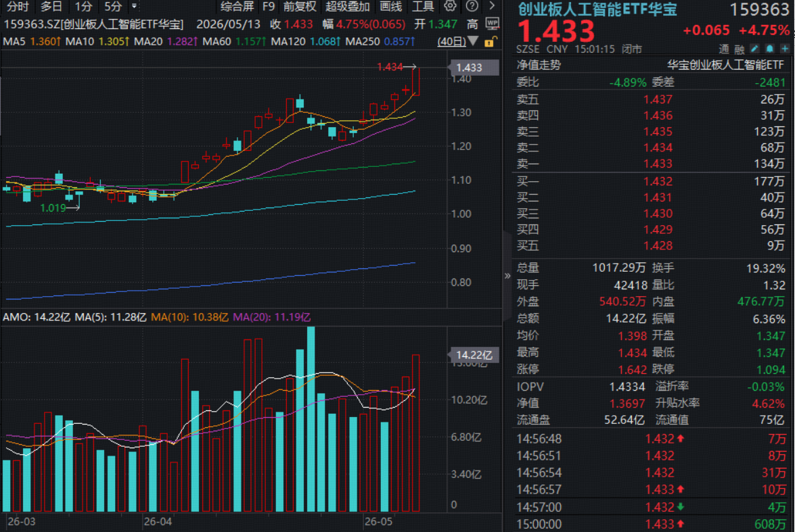Click the 总额 value 14.22亿

[x=626, y=318]
